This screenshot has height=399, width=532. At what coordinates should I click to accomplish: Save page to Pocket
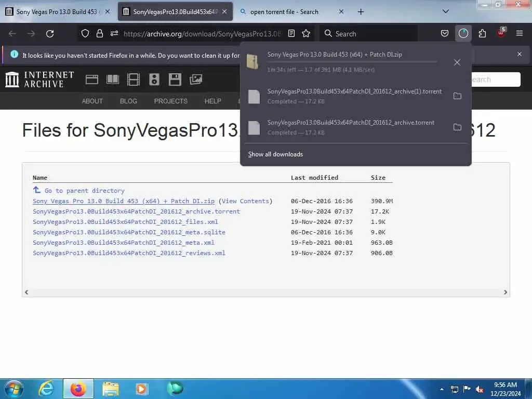tap(445, 33)
